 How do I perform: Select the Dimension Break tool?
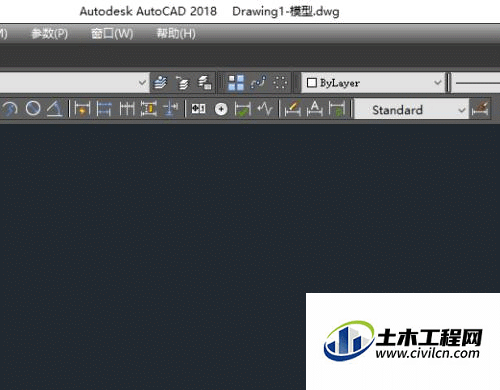(171, 109)
